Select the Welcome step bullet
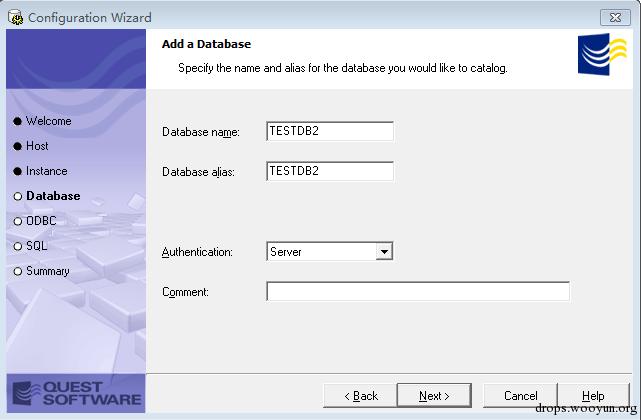Viewport: 641px width, 420px height. [18, 121]
